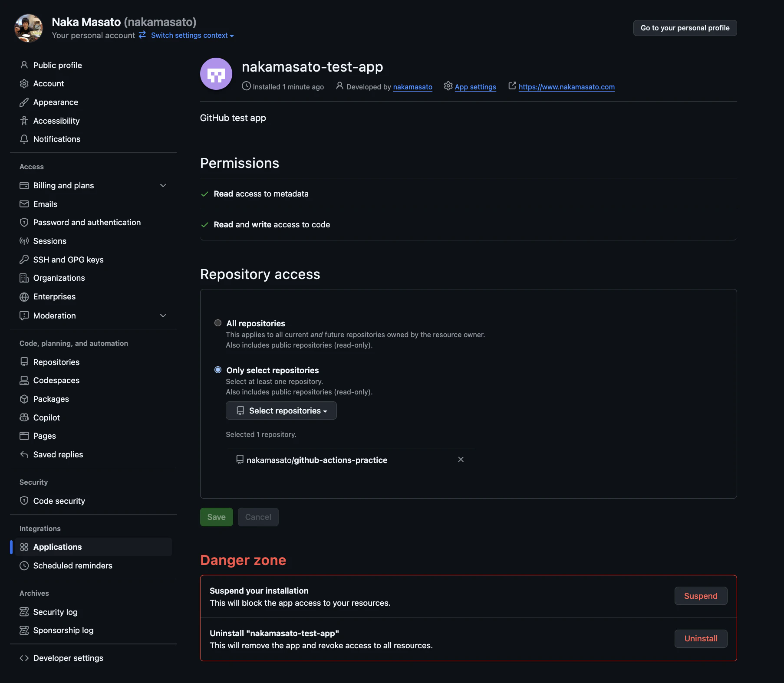Click the Public profile person icon
The height and width of the screenshot is (683, 784).
point(24,65)
